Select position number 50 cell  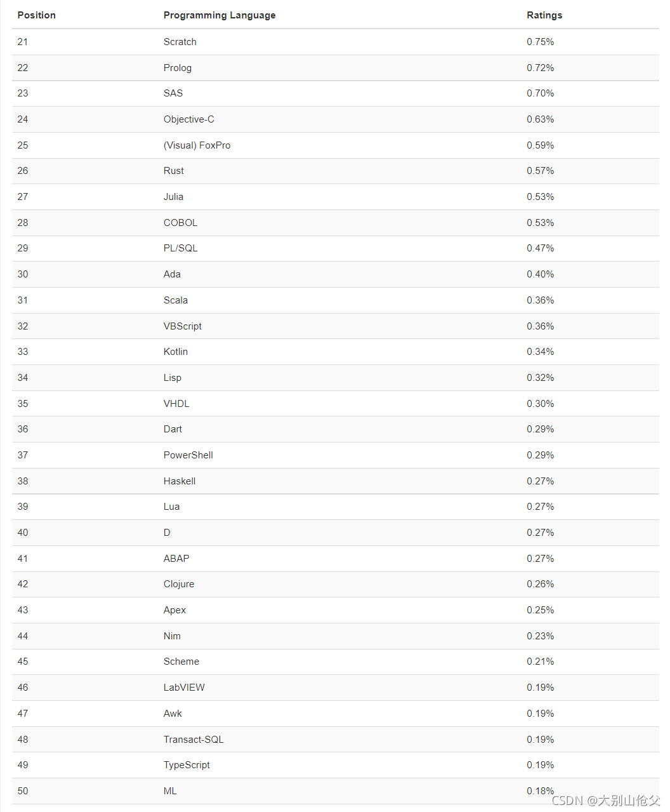pos(23,791)
